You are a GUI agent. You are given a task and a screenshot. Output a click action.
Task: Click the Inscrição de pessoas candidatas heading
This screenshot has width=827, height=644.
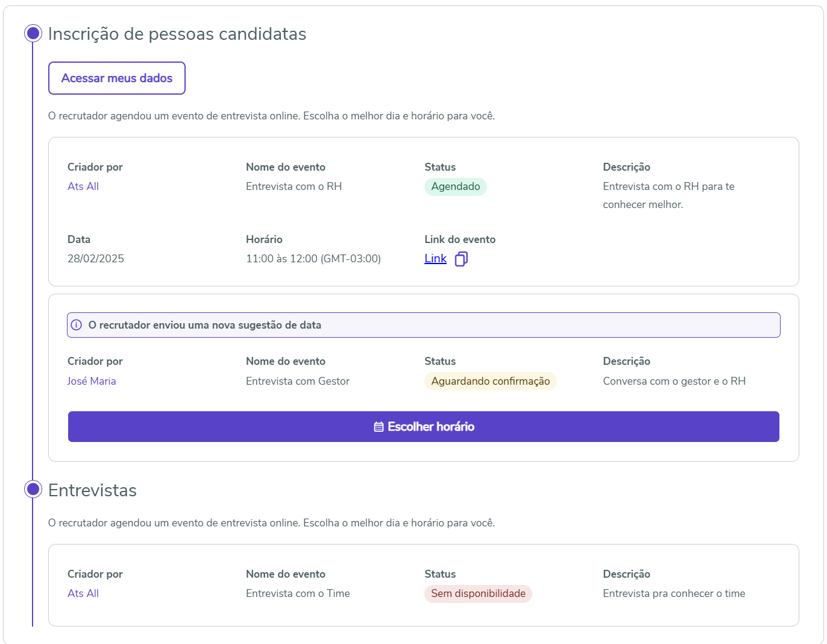177,34
